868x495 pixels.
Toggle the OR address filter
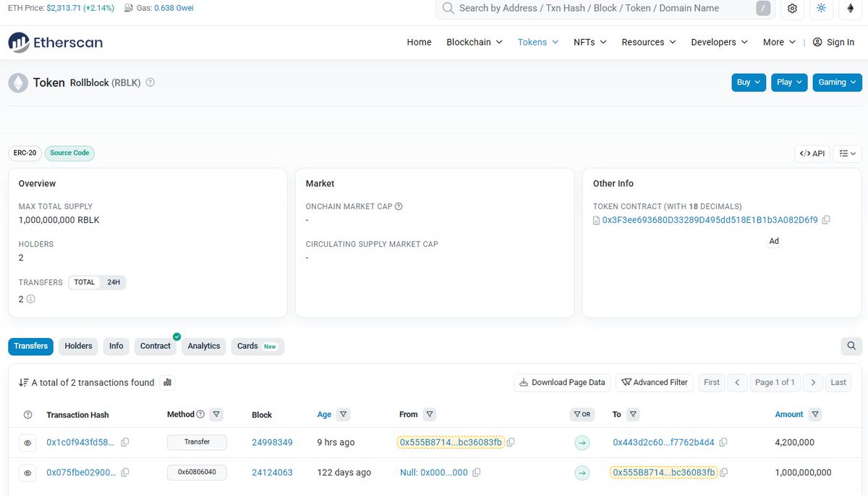click(582, 415)
